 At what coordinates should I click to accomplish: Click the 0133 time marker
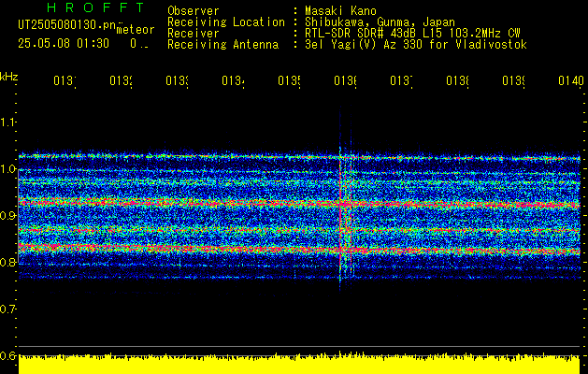click(x=177, y=81)
